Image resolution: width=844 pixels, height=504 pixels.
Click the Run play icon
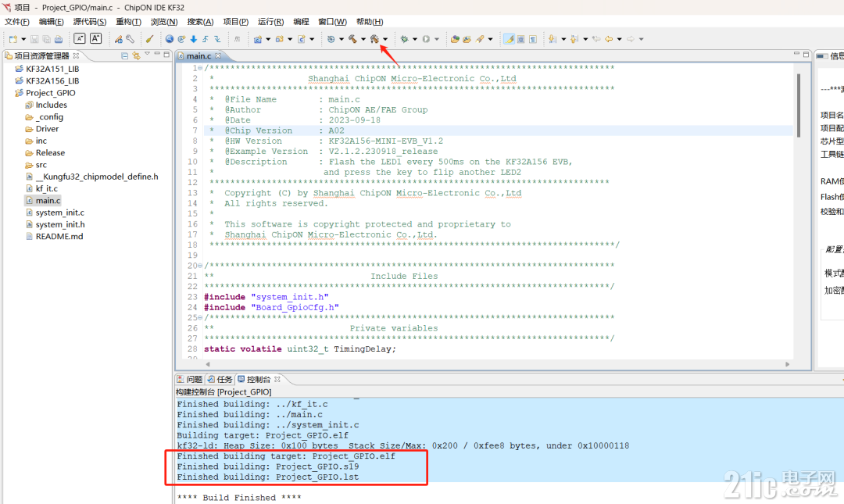coord(426,39)
